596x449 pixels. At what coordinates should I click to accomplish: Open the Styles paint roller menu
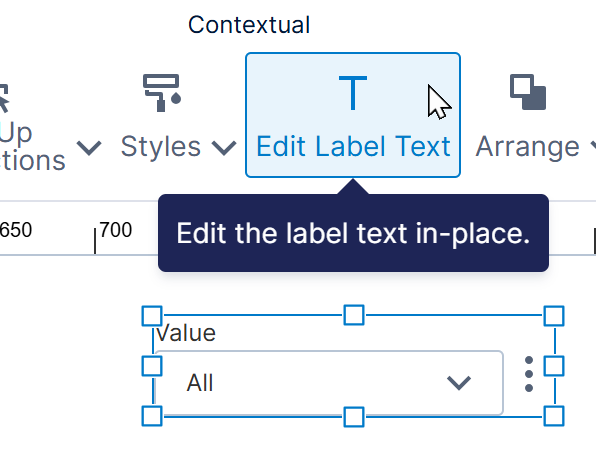(162, 93)
